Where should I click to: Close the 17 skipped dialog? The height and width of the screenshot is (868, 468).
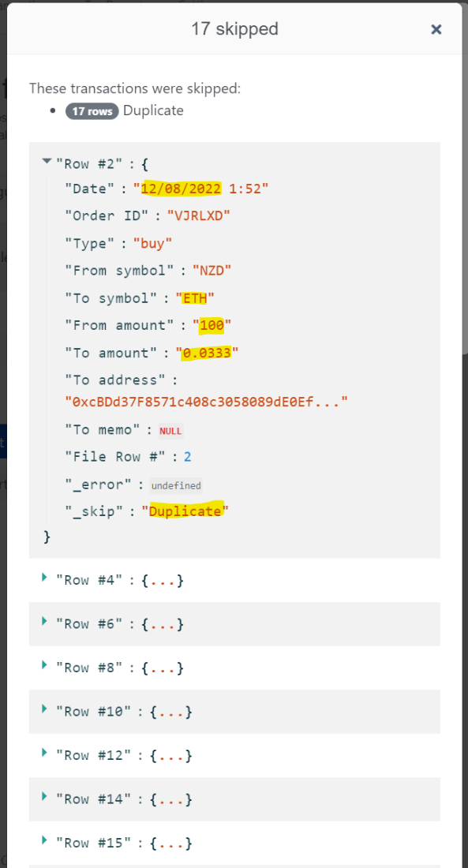pyautogui.click(x=436, y=29)
